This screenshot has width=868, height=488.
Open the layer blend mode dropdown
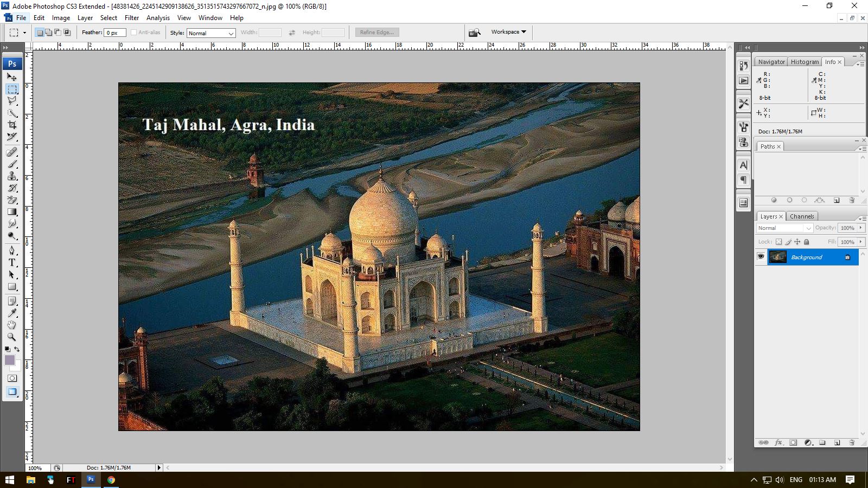[x=784, y=228]
